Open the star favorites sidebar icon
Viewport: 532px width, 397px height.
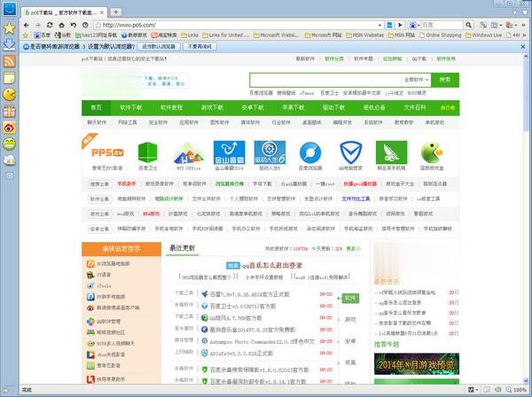click(x=9, y=28)
